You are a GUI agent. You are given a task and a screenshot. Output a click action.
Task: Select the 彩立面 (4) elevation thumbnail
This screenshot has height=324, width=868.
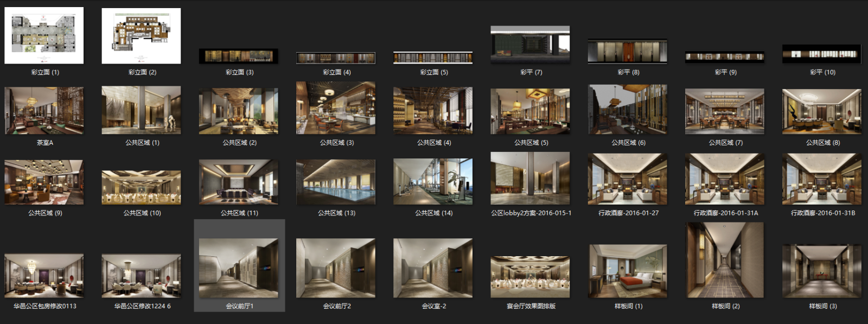(x=336, y=58)
